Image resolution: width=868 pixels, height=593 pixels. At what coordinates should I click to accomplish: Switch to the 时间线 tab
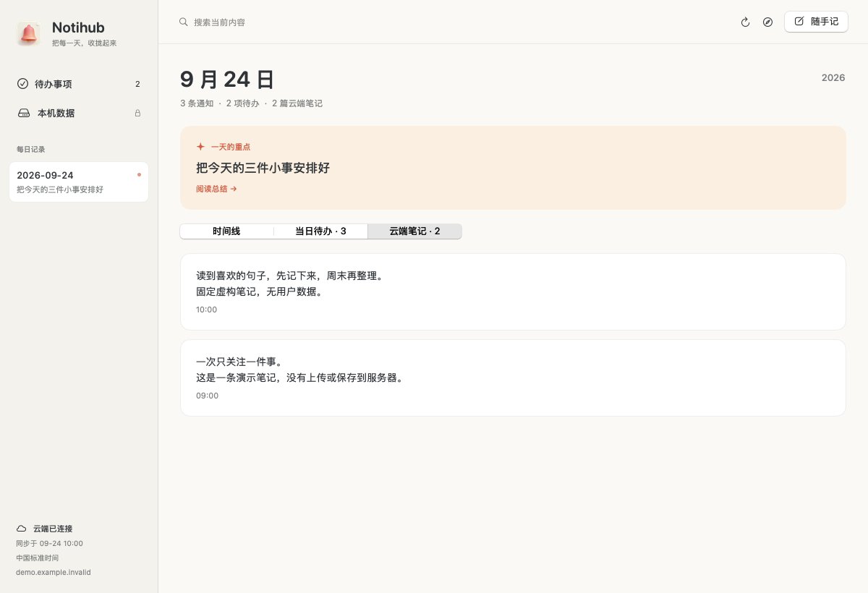(x=226, y=231)
